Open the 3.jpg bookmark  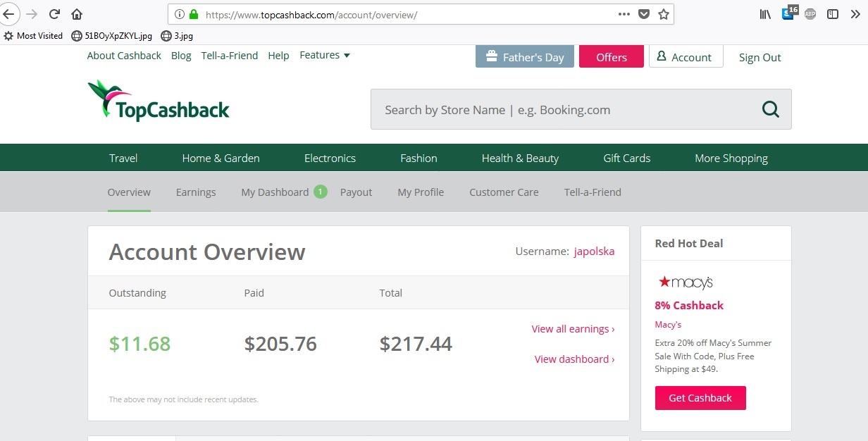tap(177, 35)
